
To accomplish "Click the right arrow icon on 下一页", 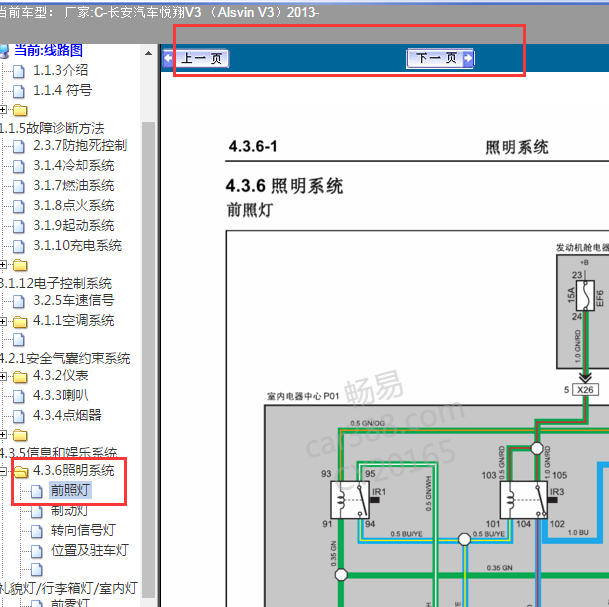I will coord(468,59).
